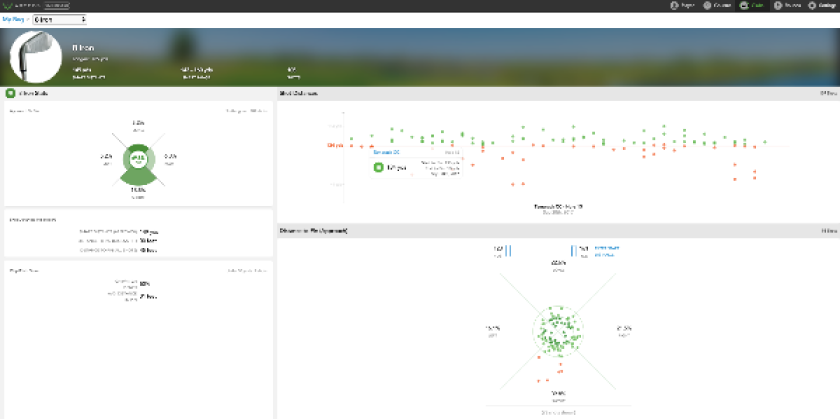Image resolution: width=840 pixels, height=419 pixels.
Task: Open the 8 Iron club selector dropdown
Action: [59, 20]
